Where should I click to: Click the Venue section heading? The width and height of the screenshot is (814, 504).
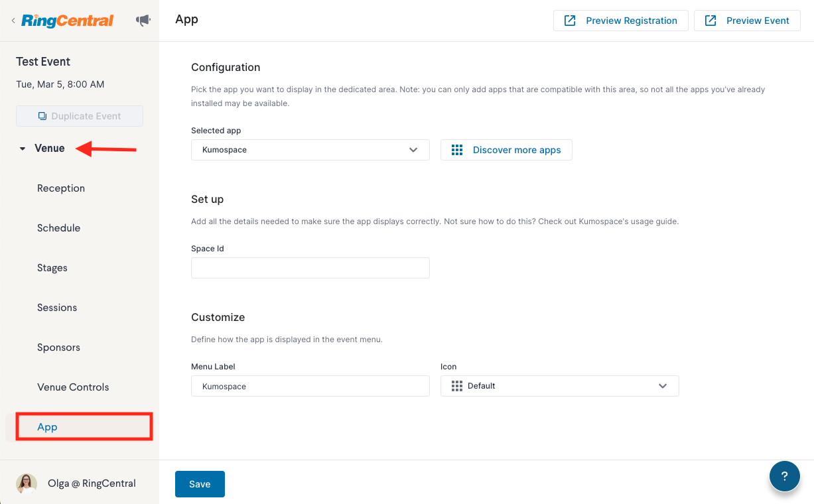[x=50, y=149]
